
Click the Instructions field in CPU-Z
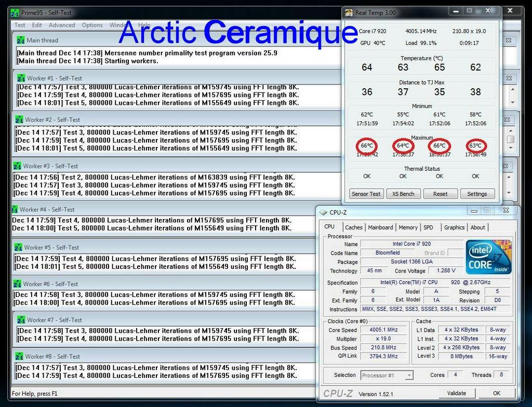coord(435,309)
